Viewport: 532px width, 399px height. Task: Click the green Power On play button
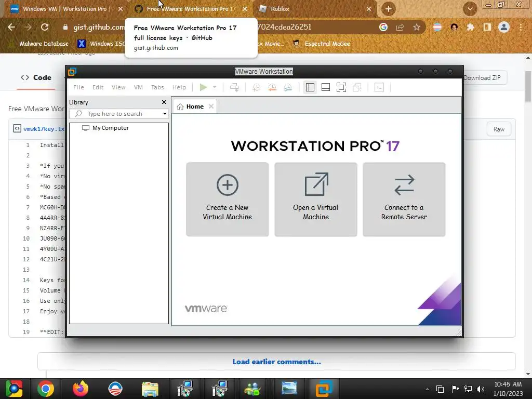click(203, 87)
